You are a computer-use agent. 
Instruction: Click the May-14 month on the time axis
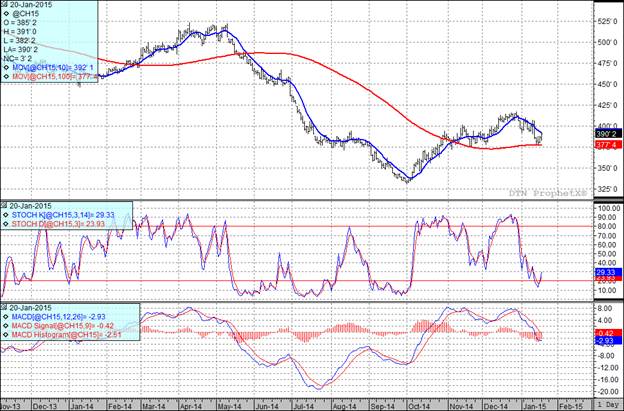[x=229, y=407]
